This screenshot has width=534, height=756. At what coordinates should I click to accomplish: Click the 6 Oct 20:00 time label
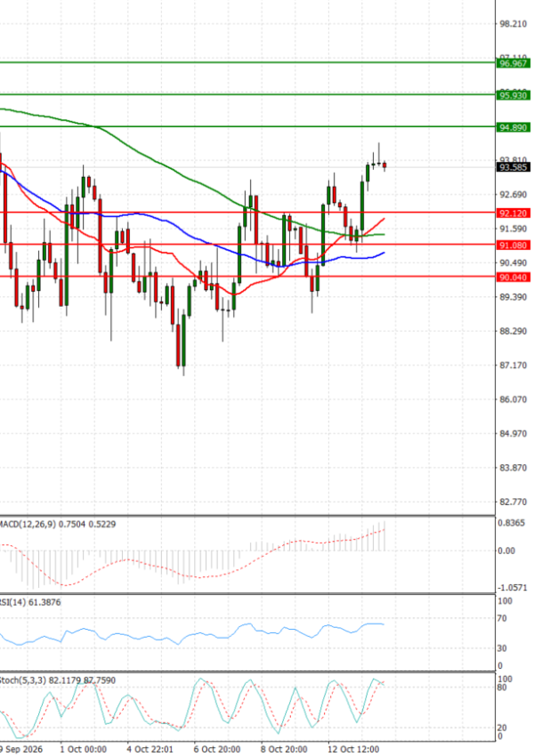pos(217,749)
